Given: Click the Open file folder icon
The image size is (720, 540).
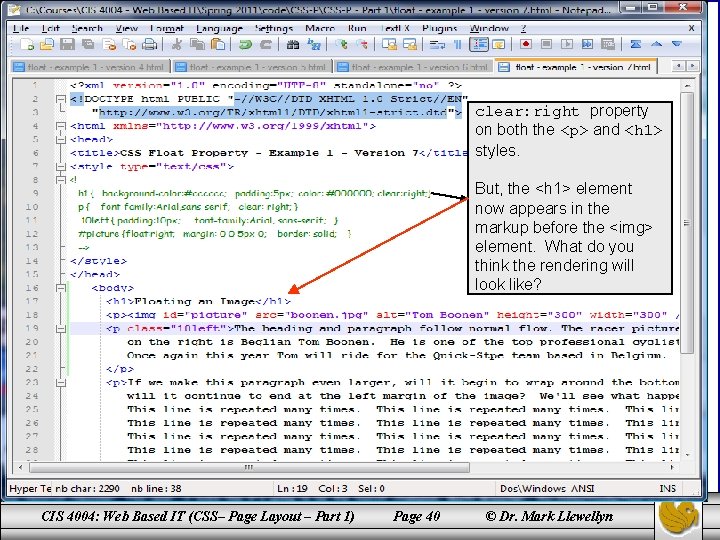Looking at the screenshot, I should (46, 44).
